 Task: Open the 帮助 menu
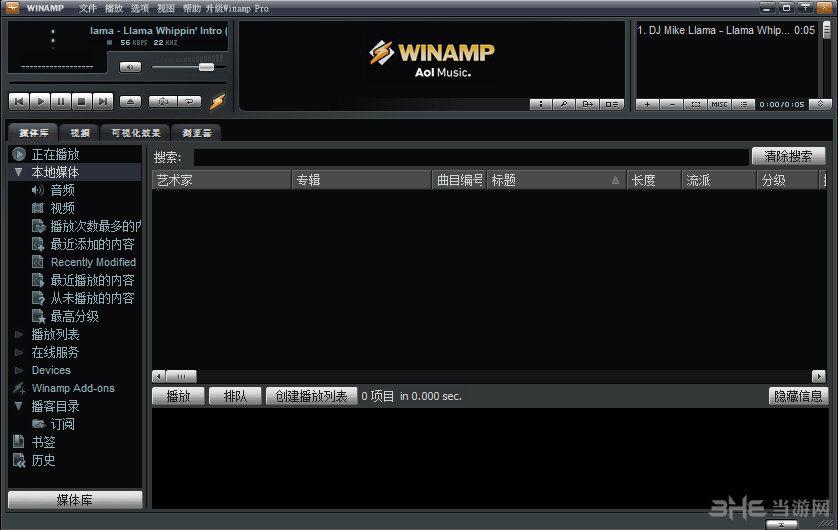click(191, 8)
